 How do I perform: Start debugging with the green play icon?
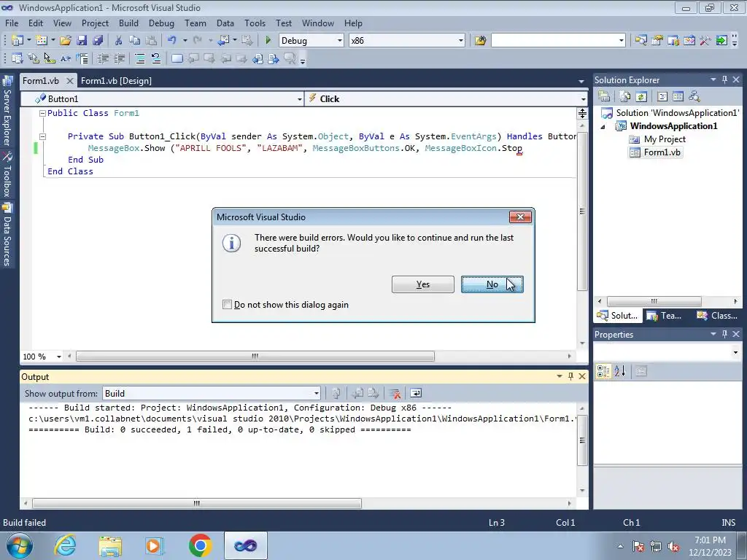(x=268, y=41)
